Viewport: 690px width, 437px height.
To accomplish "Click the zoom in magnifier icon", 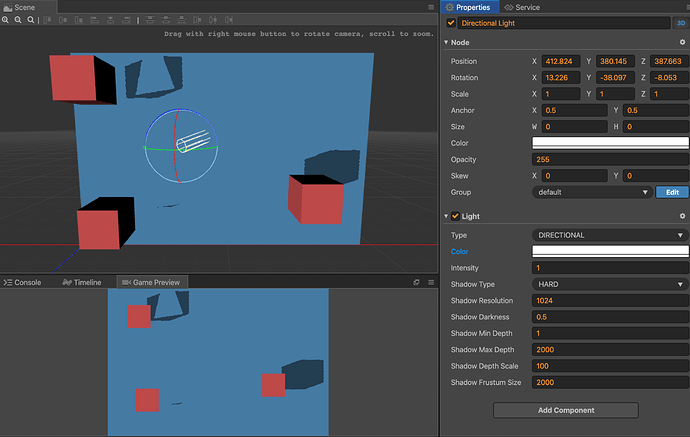I will click(x=6, y=20).
